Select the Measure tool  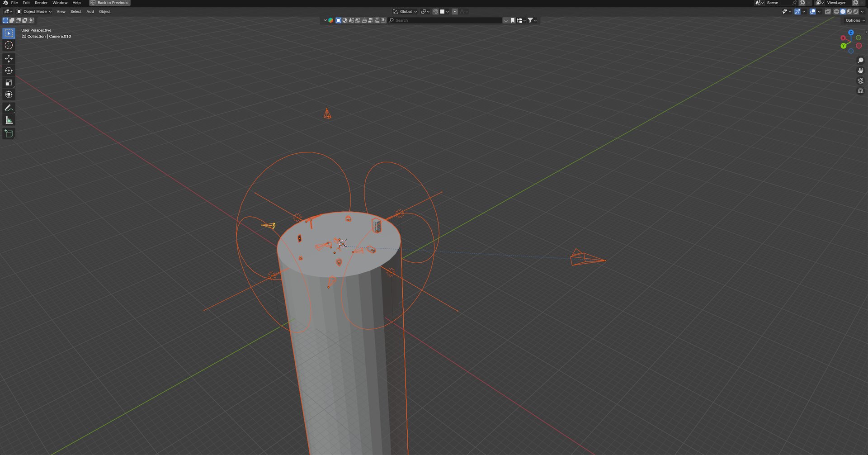9,120
